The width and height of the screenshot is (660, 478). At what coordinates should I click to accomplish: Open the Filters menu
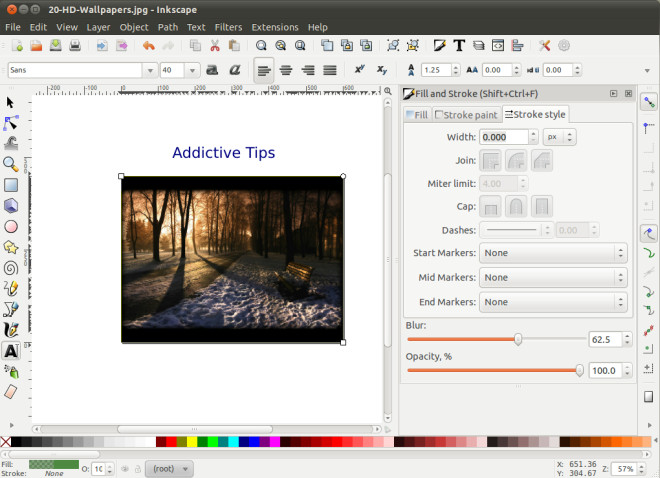[x=228, y=27]
